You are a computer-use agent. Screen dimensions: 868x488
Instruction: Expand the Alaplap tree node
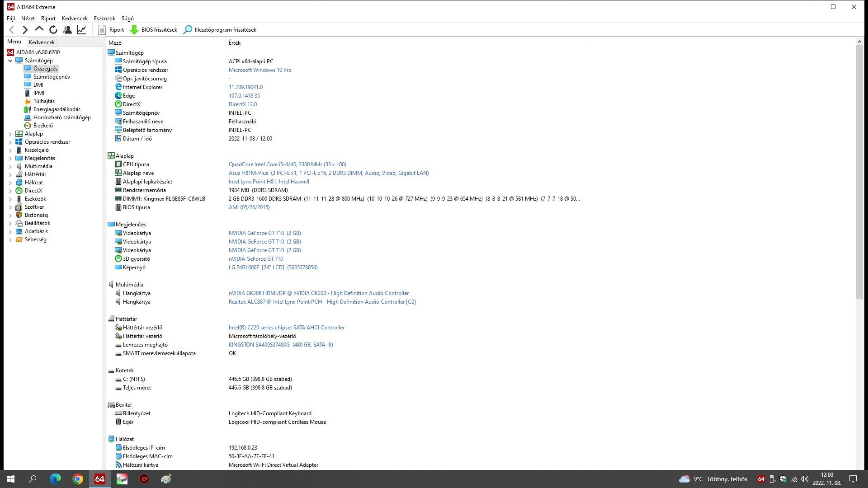10,134
